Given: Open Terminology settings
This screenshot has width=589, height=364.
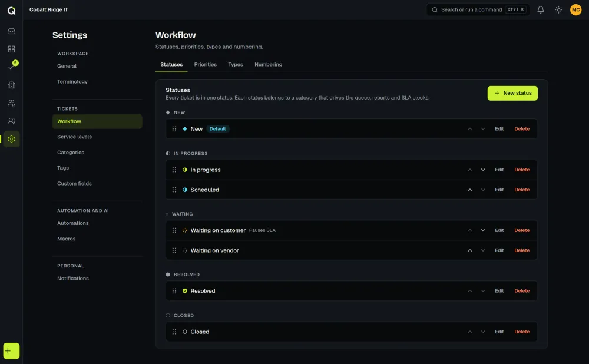Looking at the screenshot, I should pos(97,81).
